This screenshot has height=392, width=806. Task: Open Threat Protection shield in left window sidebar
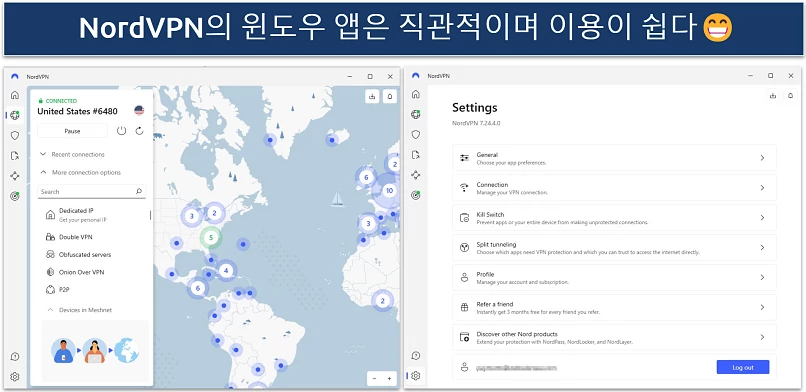pos(15,135)
